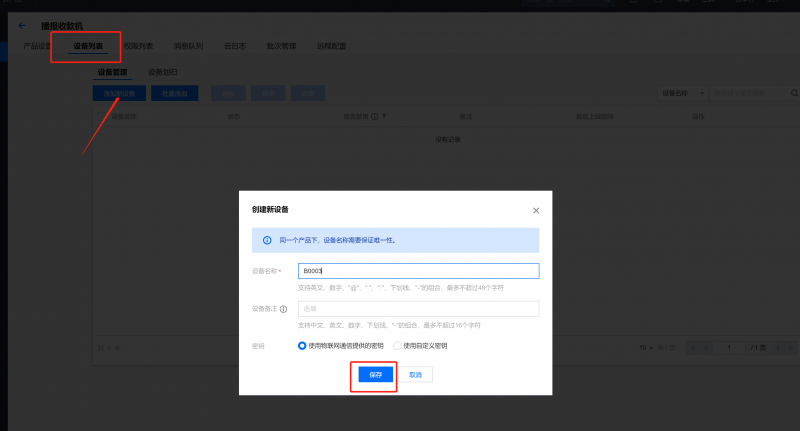Close the 创建新设备 dialog with the X

(536, 211)
